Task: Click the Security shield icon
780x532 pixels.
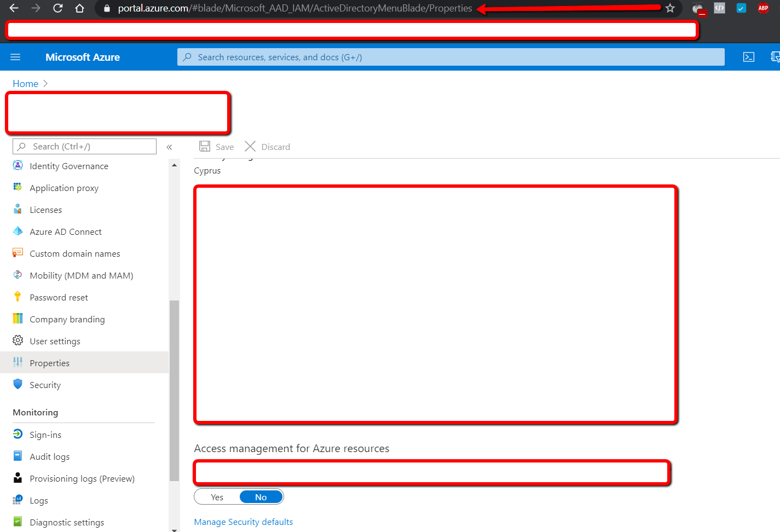Action: [x=18, y=384]
